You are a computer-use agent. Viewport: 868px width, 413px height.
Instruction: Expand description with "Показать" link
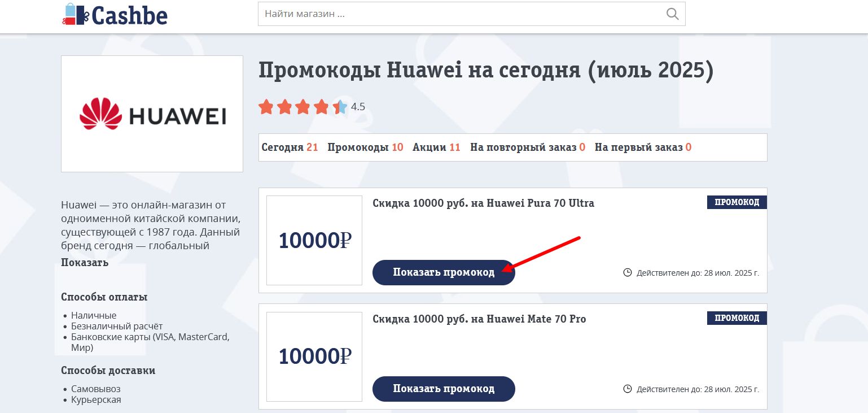pos(85,263)
